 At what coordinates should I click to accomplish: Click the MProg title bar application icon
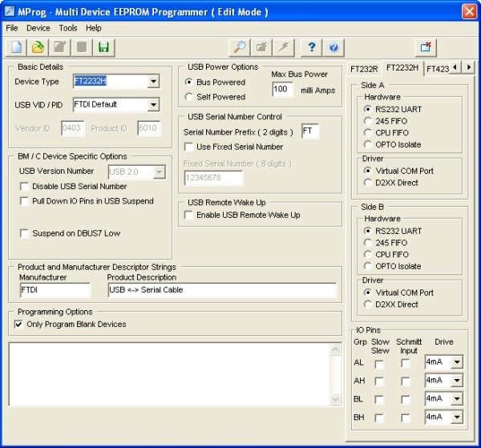[x=9, y=11]
